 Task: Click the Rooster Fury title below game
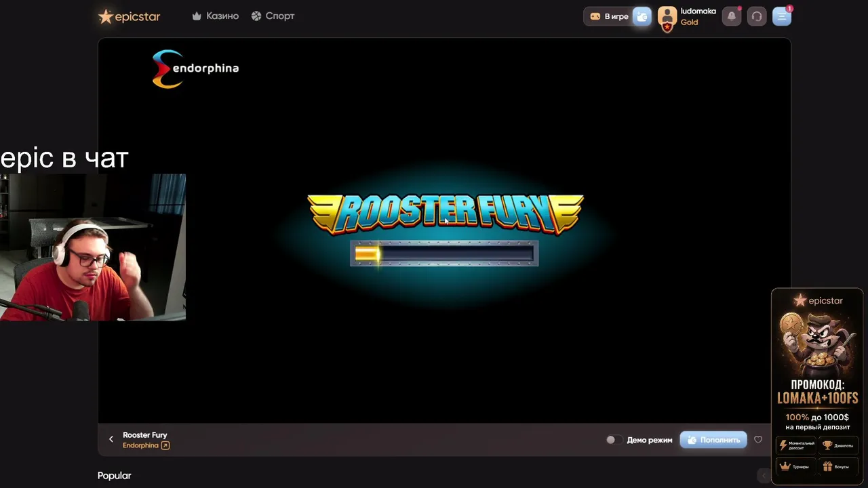(x=145, y=435)
